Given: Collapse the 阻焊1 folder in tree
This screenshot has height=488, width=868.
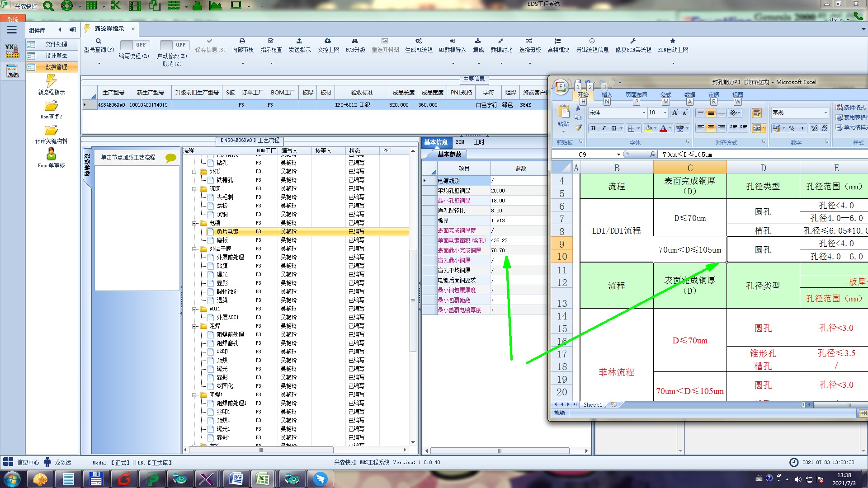Looking at the screenshot, I should click(194, 395).
